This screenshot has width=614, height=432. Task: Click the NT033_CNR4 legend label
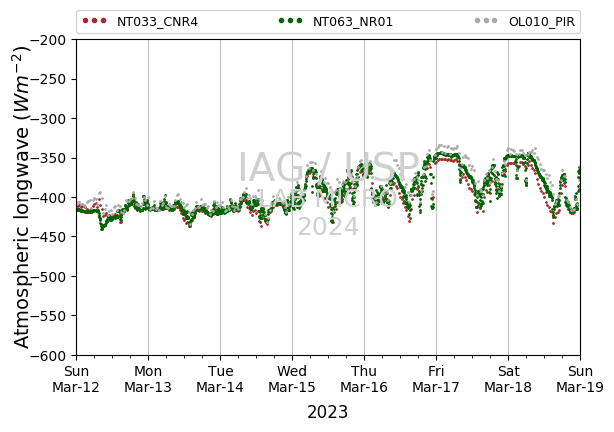pyautogui.click(x=157, y=22)
